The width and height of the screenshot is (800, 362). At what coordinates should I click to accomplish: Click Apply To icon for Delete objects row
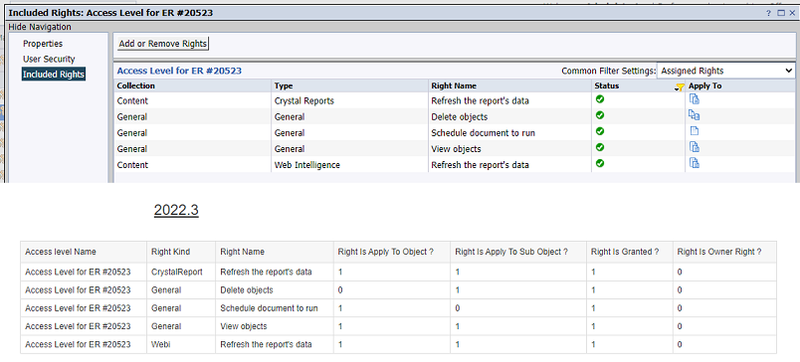[694, 115]
